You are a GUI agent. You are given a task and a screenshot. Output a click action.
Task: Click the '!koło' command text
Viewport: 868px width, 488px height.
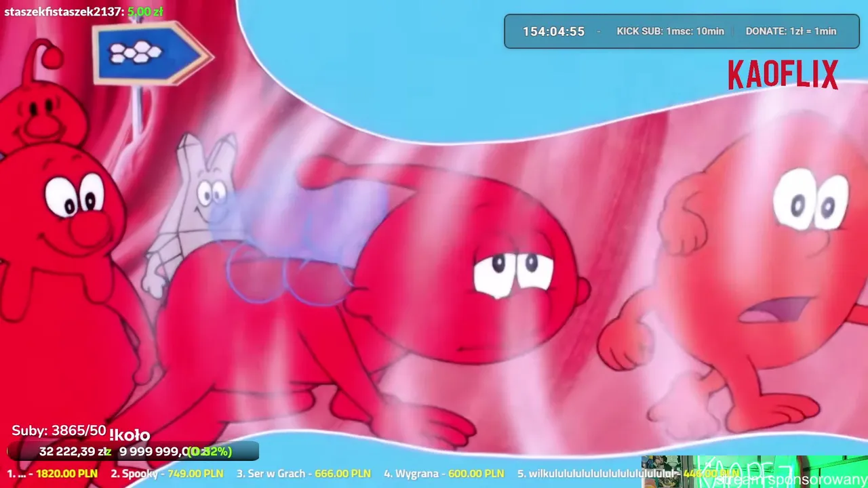[129, 435]
